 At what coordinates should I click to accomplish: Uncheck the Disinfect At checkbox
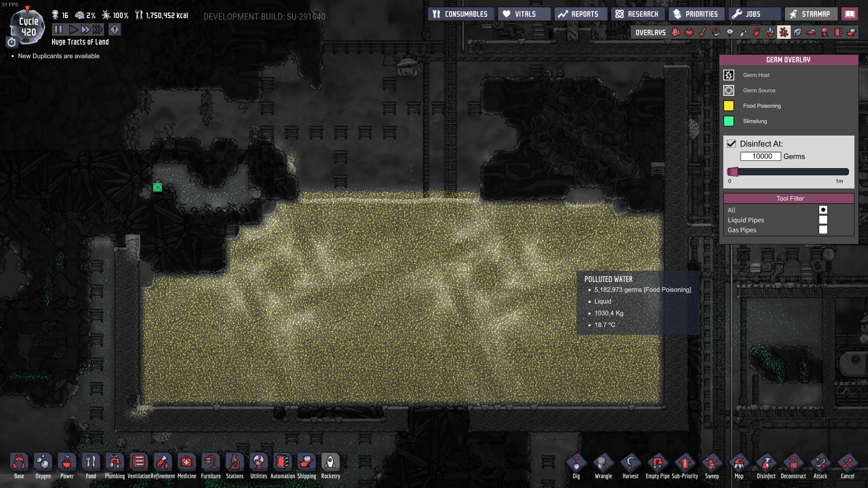(731, 144)
